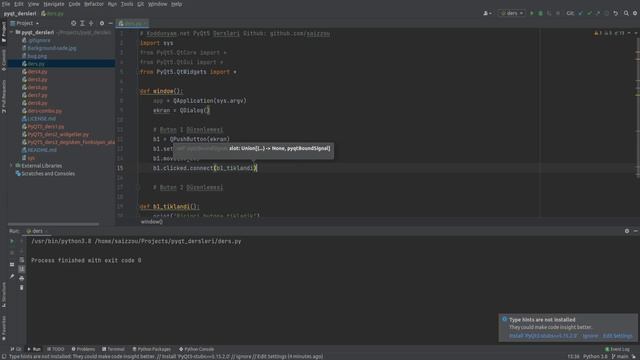Click the trash clear-all icon in Run panel
The width and height of the screenshot is (640, 360).
tap(22, 288)
